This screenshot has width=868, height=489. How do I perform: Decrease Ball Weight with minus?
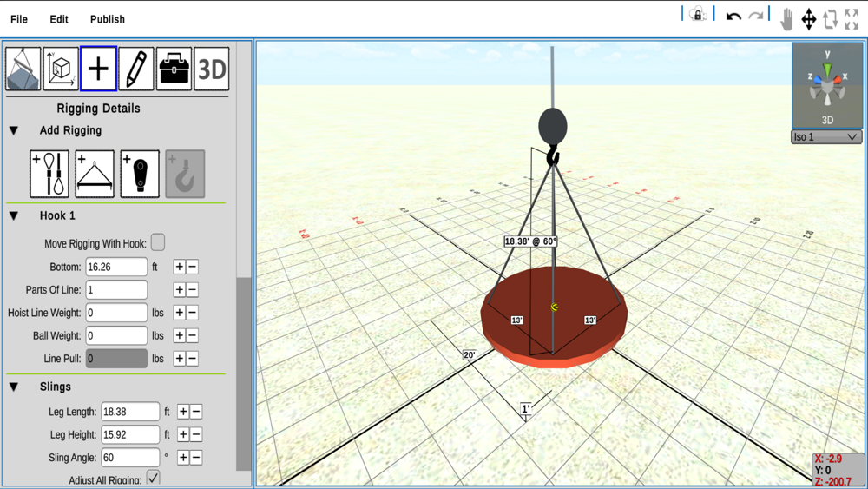[x=192, y=335]
